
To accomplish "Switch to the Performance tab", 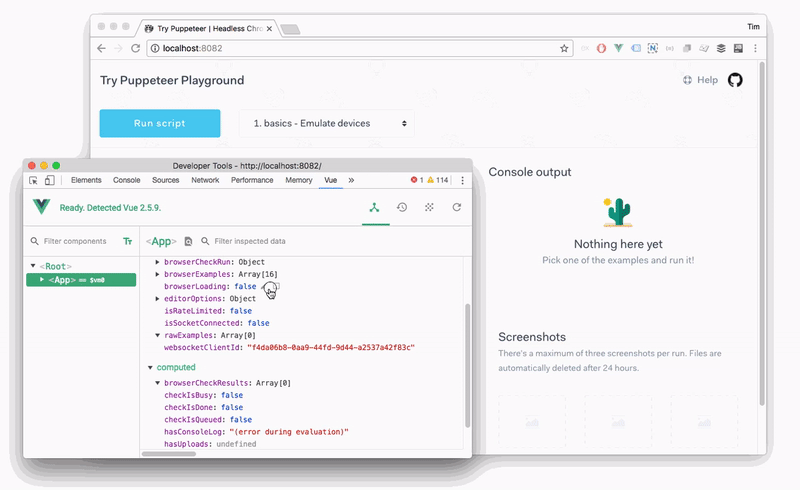I will [252, 180].
